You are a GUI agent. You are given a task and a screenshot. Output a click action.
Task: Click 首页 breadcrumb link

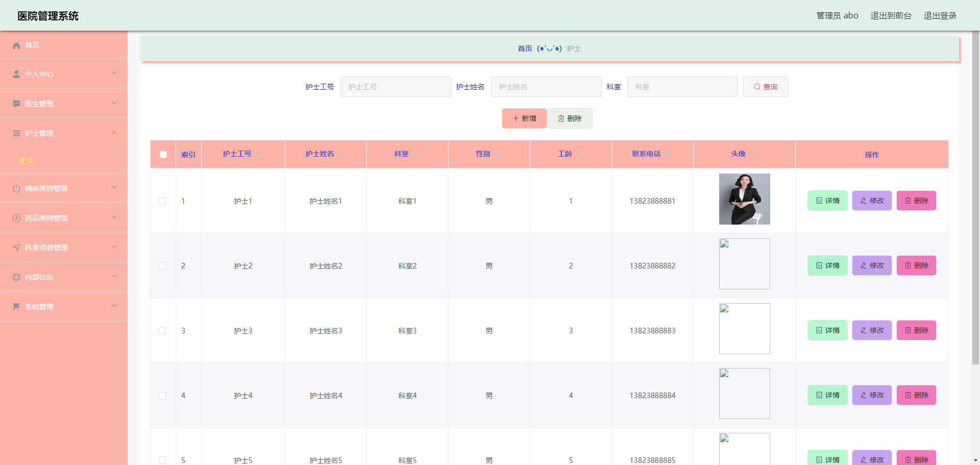pyautogui.click(x=525, y=48)
